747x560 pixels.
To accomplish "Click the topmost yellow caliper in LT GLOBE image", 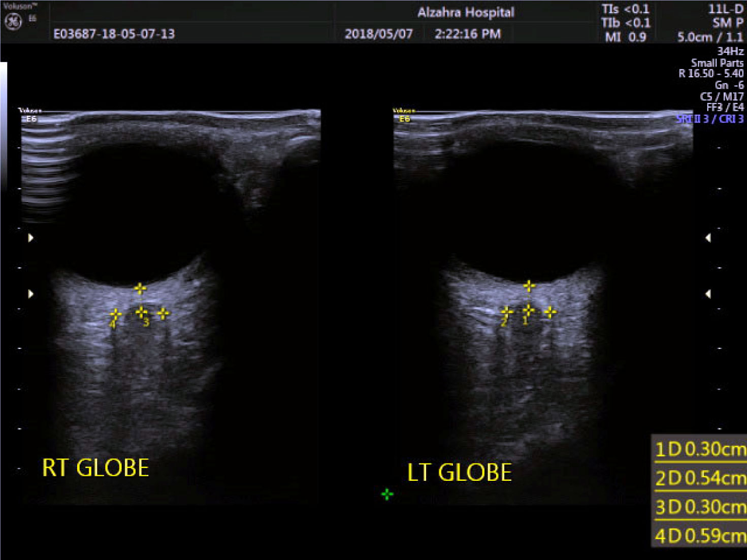I will coord(529,286).
